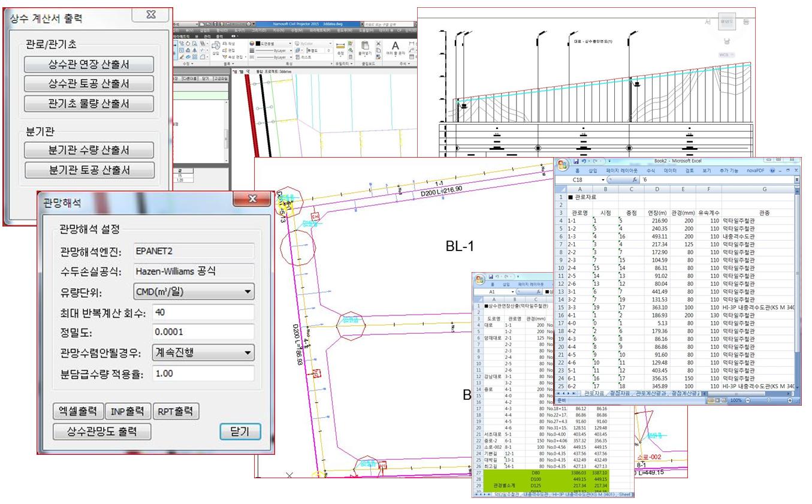Click Office button in smaller Excel window
812x504 pixels.
pyautogui.click(x=480, y=280)
